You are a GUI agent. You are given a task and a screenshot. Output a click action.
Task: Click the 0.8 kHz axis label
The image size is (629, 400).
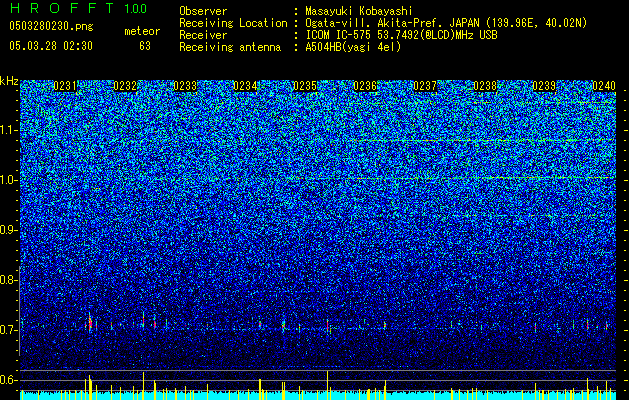pyautogui.click(x=8, y=280)
